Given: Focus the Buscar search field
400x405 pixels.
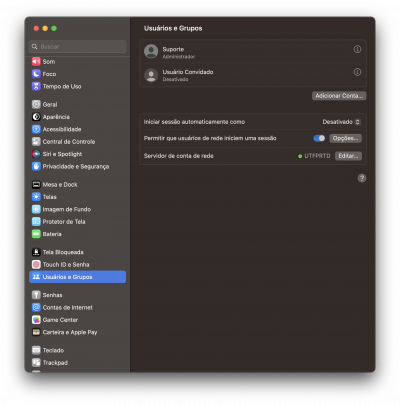Looking at the screenshot, I should pyautogui.click(x=78, y=46).
